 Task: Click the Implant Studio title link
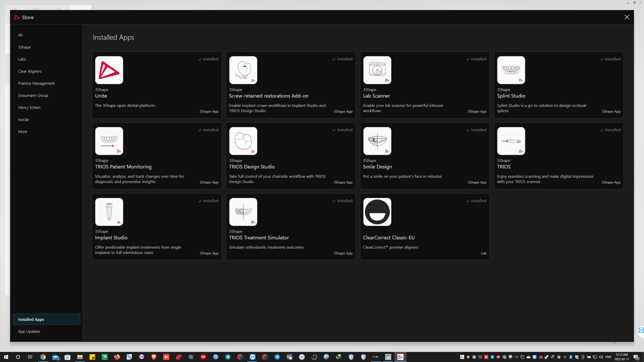coord(111,238)
